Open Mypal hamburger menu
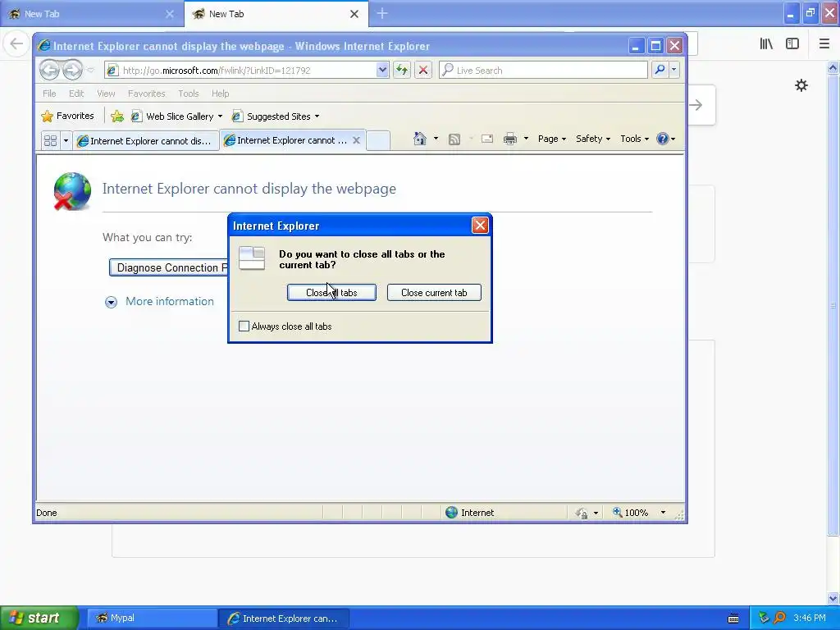 coord(824,43)
